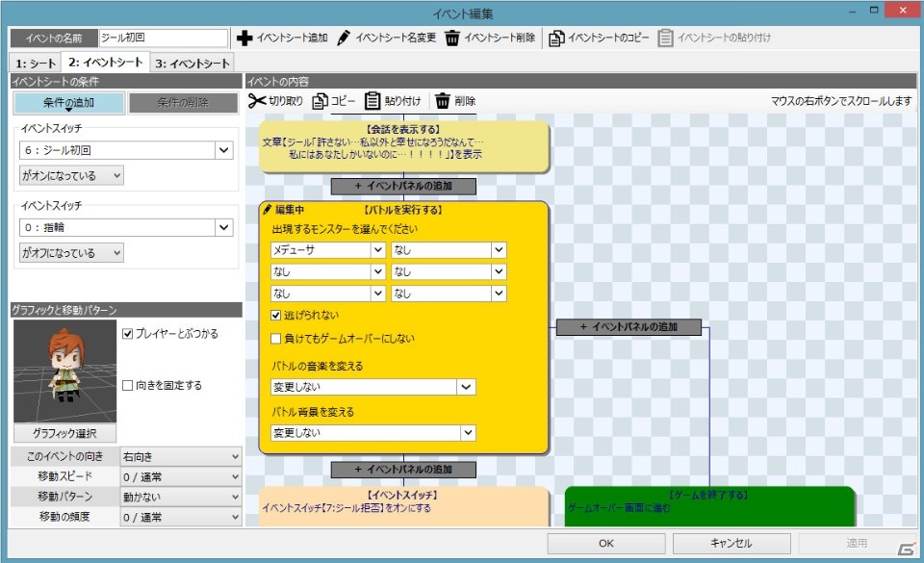Open the このイベントの向き 右向き dropdown
Viewport: 924px width, 563px height.
point(181,456)
